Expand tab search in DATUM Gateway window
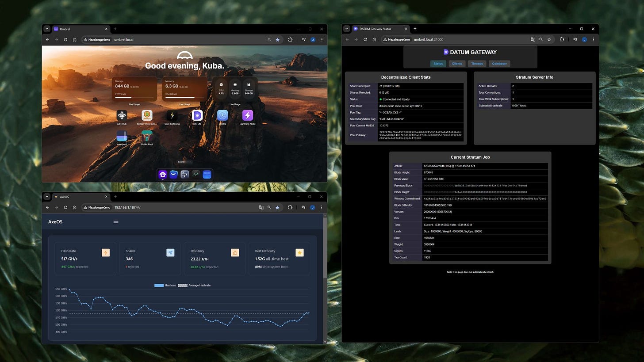 coord(347,29)
